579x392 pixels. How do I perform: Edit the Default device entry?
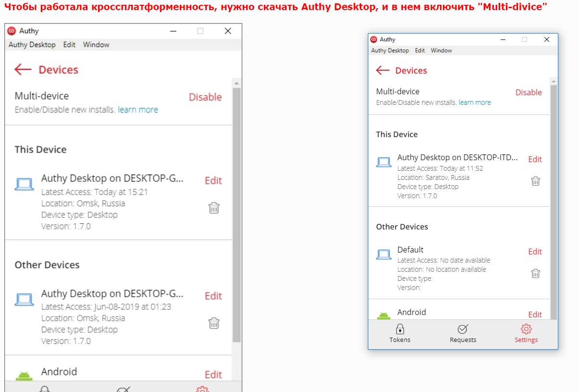coord(535,252)
